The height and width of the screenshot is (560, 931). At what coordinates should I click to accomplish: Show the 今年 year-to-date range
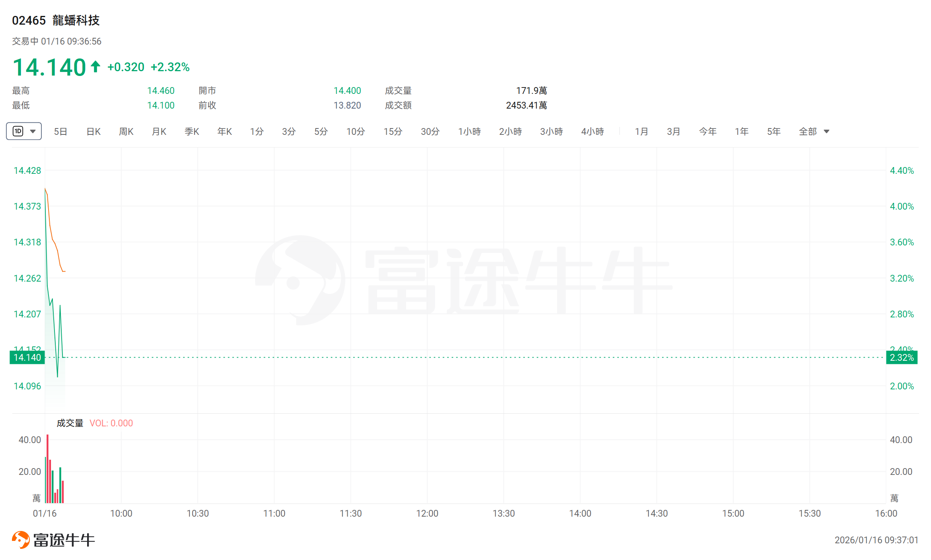[x=707, y=131]
